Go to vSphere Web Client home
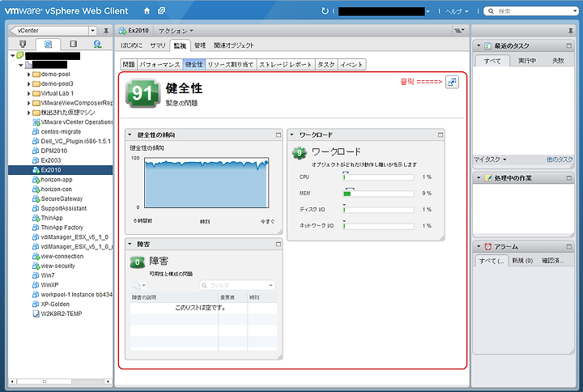This screenshot has height=392, width=583. pos(147,11)
